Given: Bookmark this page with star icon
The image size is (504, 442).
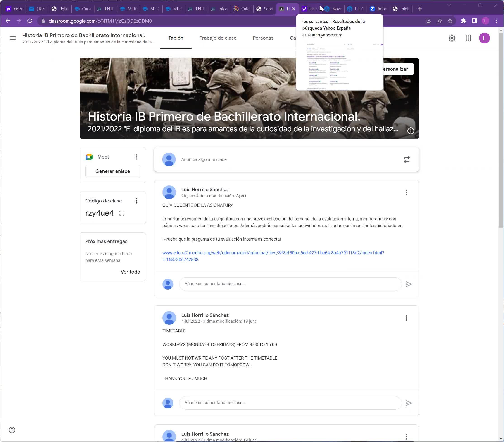Looking at the screenshot, I should pyautogui.click(x=450, y=21).
